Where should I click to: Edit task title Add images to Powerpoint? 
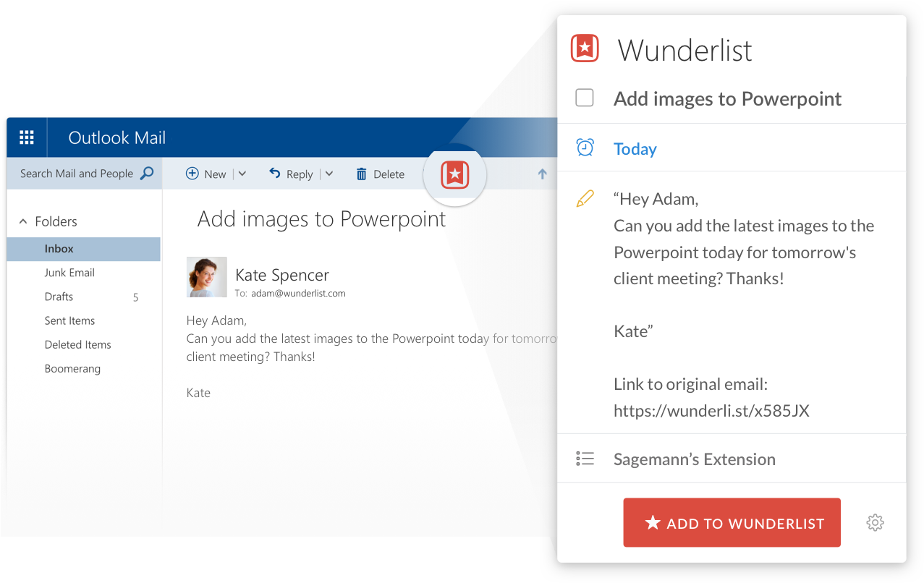(x=727, y=98)
